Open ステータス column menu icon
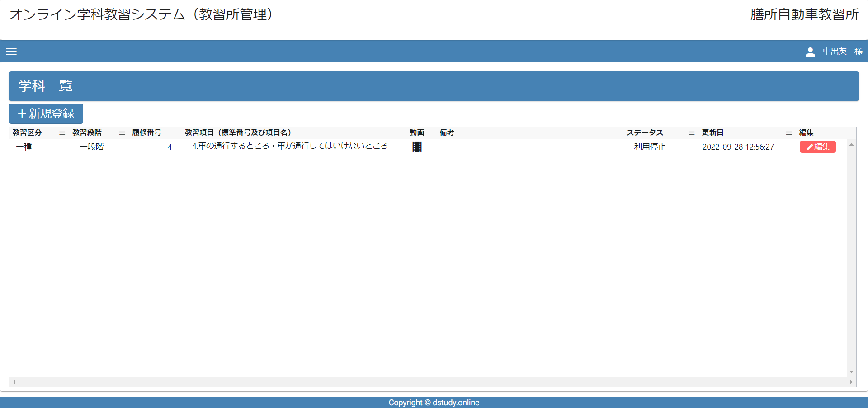The width and height of the screenshot is (868, 408). pyautogui.click(x=691, y=133)
